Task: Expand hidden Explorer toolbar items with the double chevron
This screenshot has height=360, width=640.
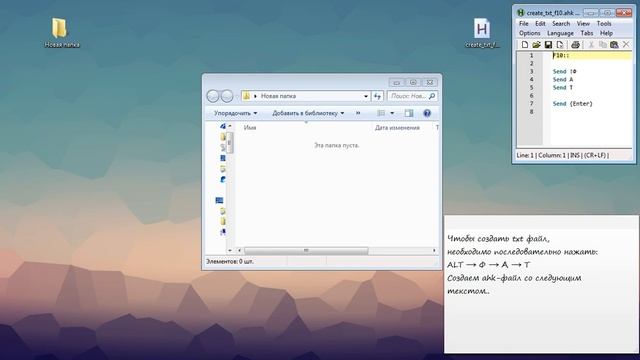Action: [358, 113]
